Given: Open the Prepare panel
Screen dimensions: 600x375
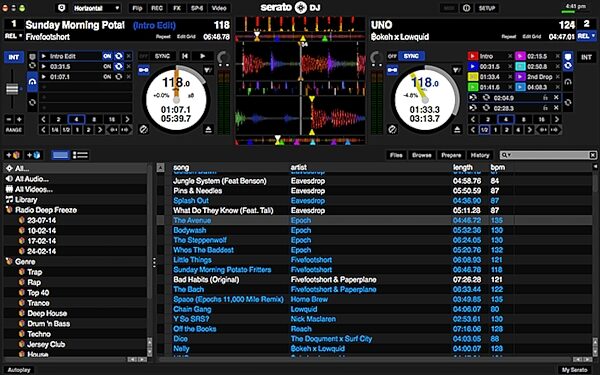Looking at the screenshot, I should 451,155.
